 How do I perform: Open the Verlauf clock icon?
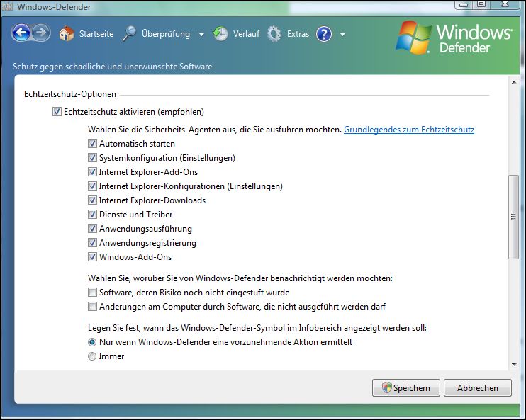[220, 34]
